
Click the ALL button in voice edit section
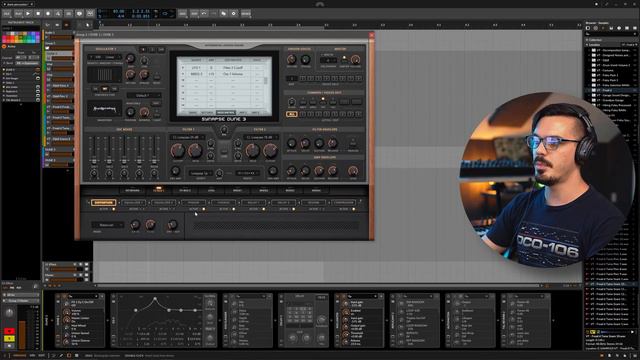291,114
